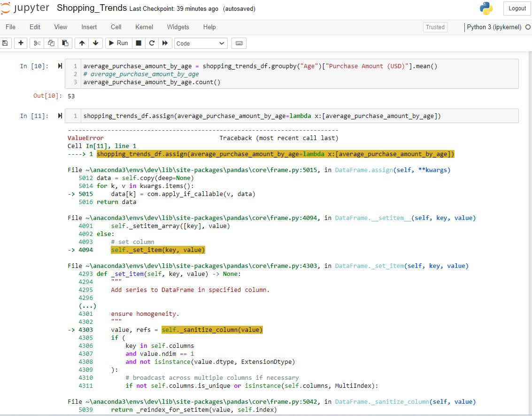Copy selected cells icon
This screenshot has width=532, height=416.
pos(51,43)
